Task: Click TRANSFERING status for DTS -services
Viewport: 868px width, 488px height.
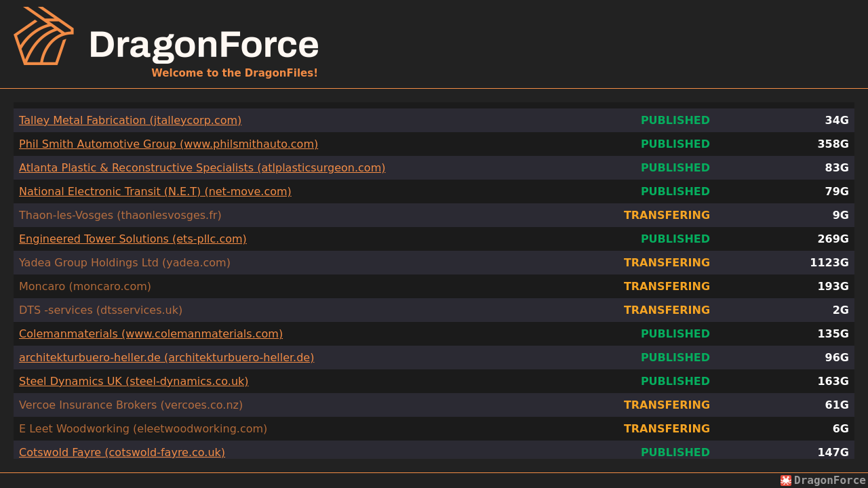Action: coord(667,310)
